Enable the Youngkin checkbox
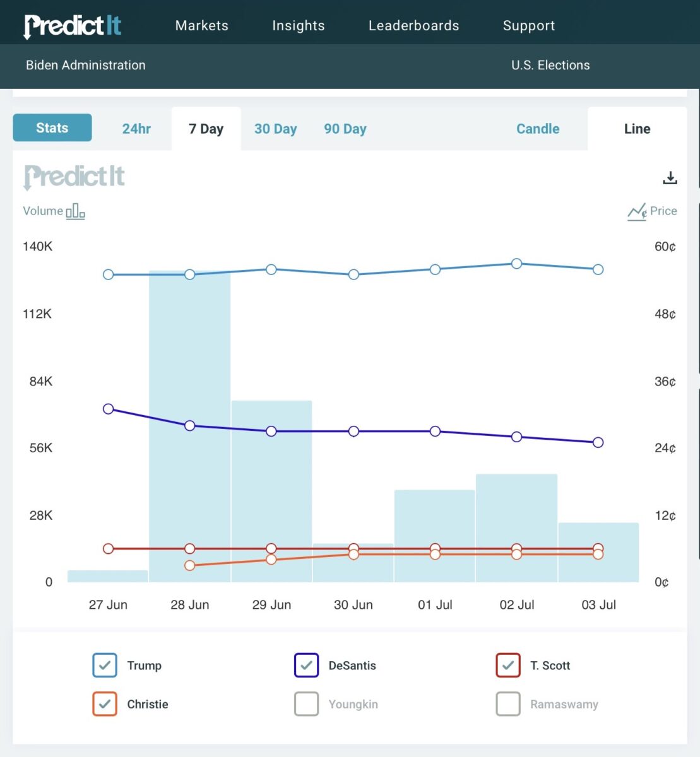700x757 pixels. pyautogui.click(x=306, y=704)
